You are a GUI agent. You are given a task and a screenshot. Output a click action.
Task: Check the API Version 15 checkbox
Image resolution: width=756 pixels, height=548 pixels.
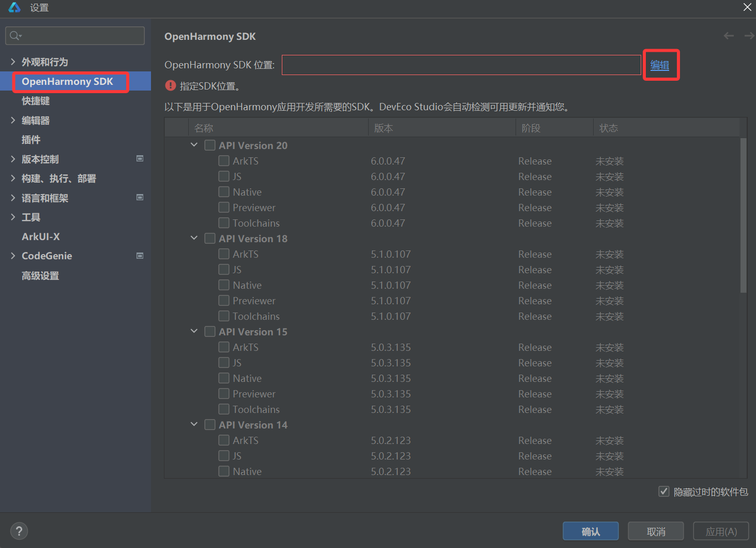coord(210,332)
